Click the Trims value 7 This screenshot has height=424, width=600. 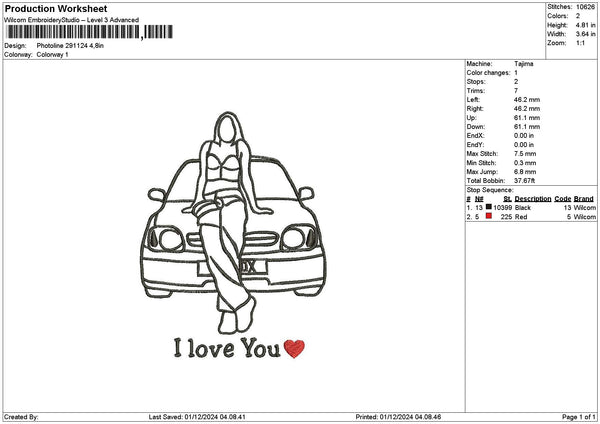516,91
